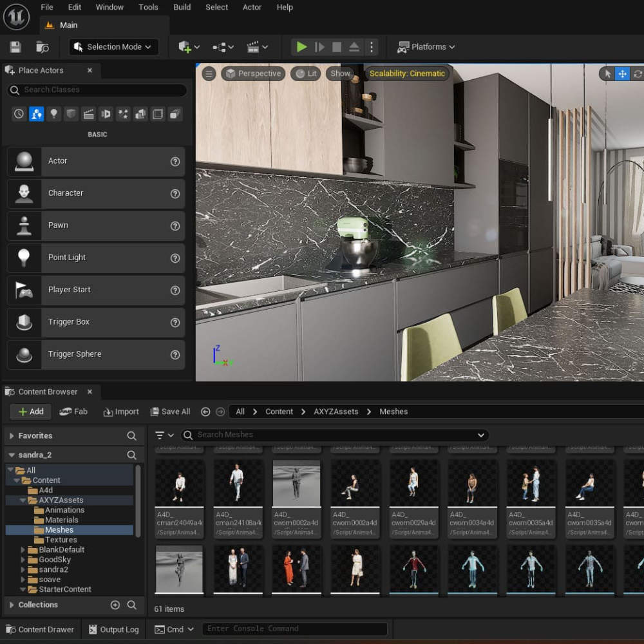The height and width of the screenshot is (644, 644).
Task: Go back in Content Browser history
Action: click(x=205, y=412)
